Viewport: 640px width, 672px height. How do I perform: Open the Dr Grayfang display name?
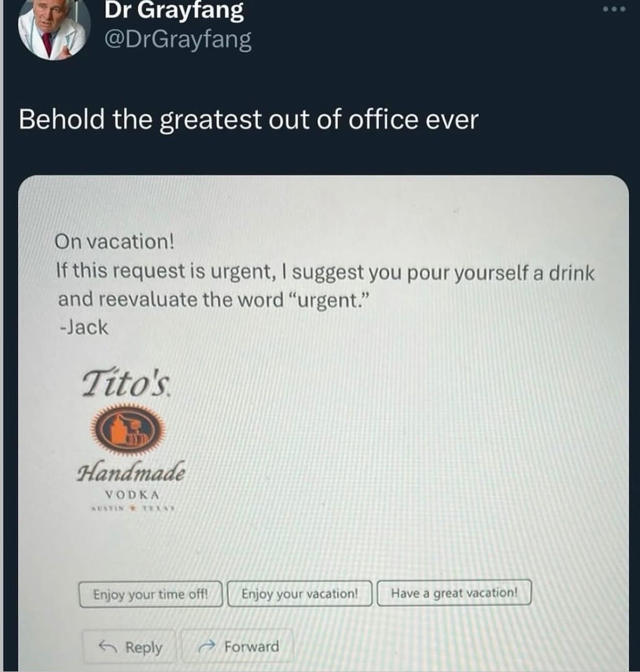174,10
